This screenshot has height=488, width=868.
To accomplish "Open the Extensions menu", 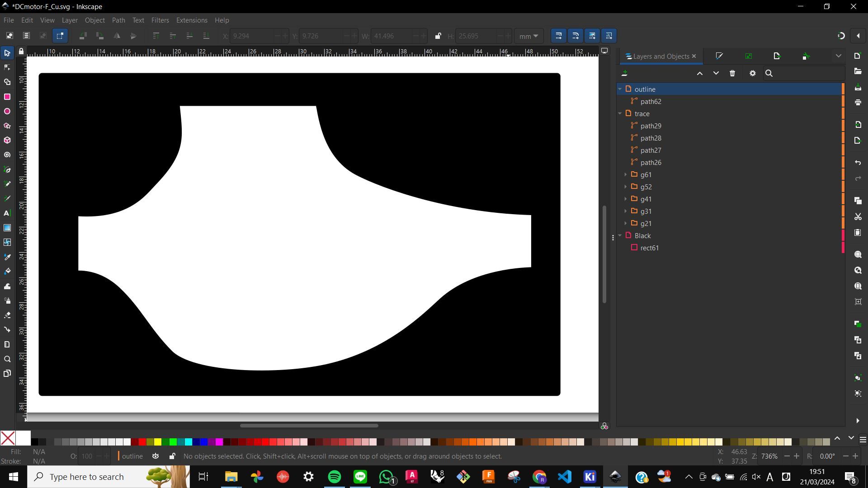I will pyautogui.click(x=192, y=20).
